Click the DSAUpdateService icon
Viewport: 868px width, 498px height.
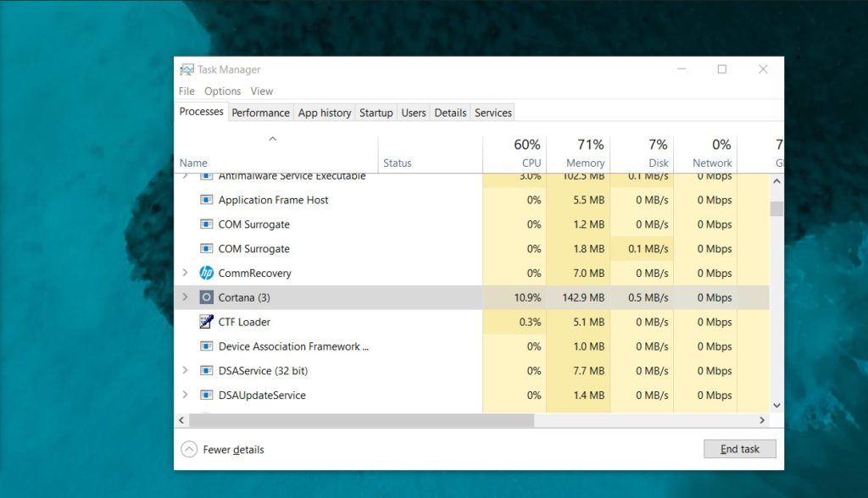[x=205, y=395]
